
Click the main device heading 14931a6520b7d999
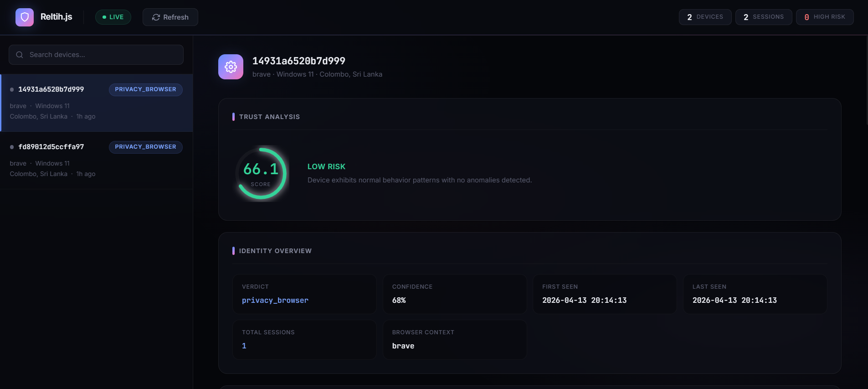tap(299, 61)
